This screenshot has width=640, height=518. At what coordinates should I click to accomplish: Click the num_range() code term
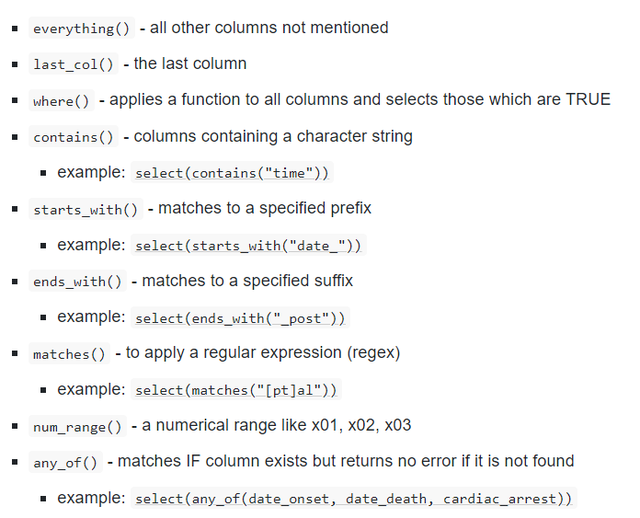(x=77, y=427)
